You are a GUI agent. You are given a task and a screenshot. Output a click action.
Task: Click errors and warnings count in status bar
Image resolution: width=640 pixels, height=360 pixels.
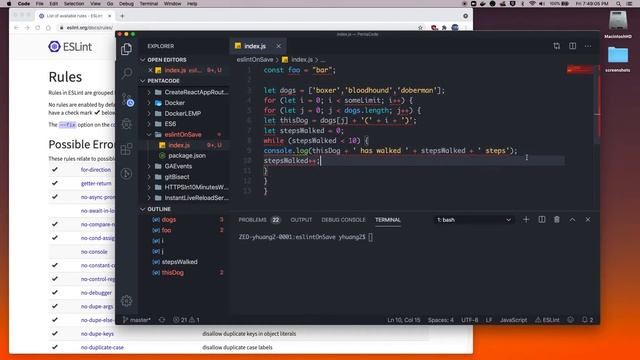(186, 320)
